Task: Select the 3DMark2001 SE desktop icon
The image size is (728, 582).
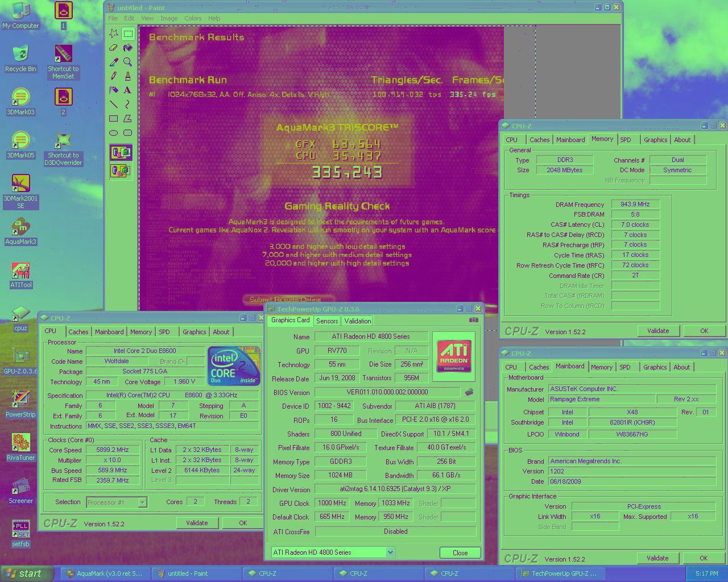Action: click(20, 192)
